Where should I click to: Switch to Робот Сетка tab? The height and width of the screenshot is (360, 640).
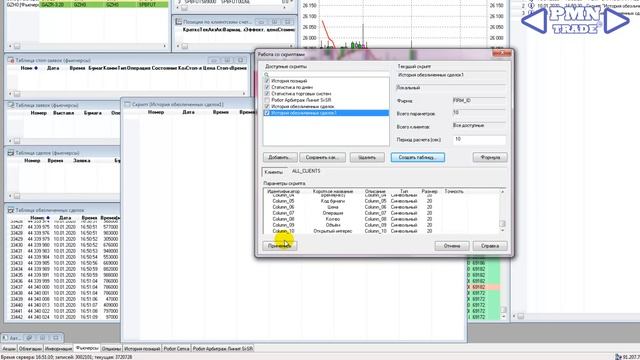point(176,349)
